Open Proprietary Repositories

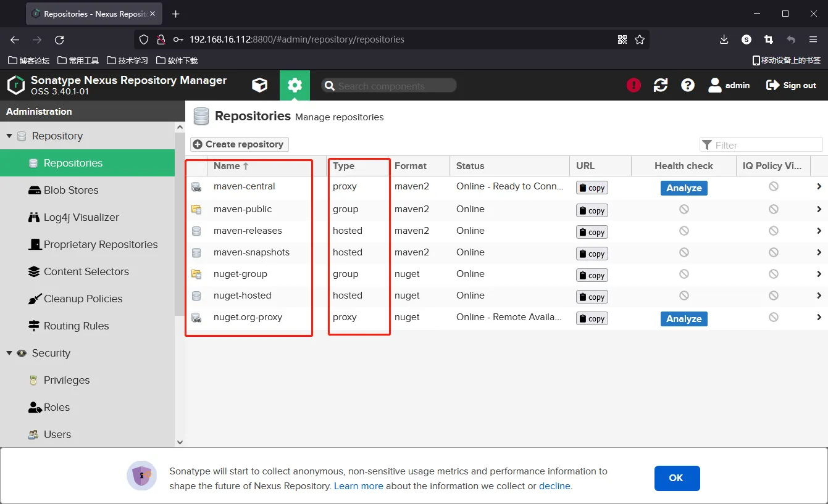[x=88, y=244]
